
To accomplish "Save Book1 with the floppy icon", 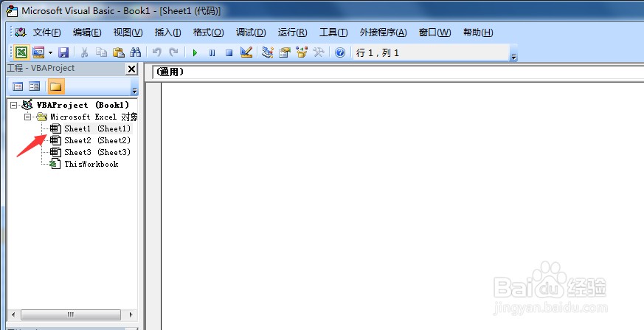I will (x=63, y=52).
